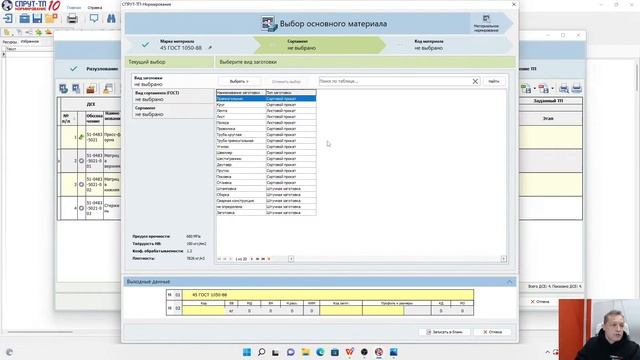
Task: Click left scroll button of table horizontal scrollbar
Action: [x=291, y=259]
